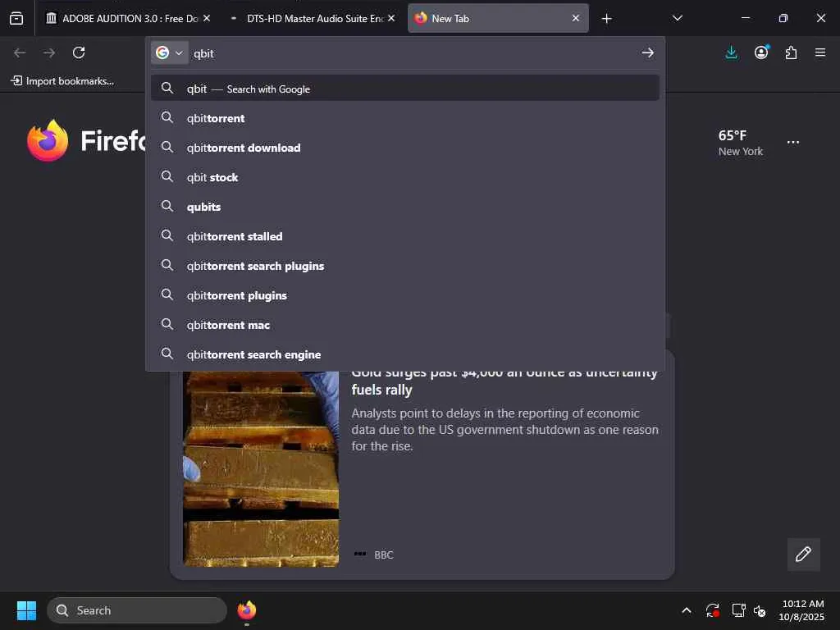Open the Firefox View icon

(x=16, y=18)
